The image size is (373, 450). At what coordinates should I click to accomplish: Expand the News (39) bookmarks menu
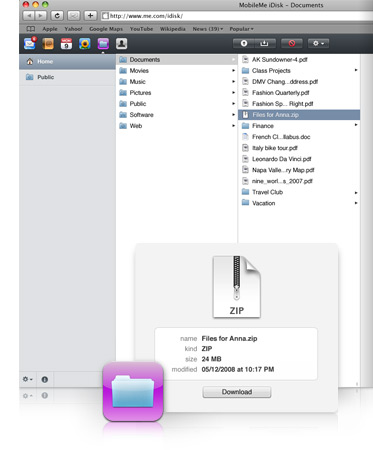coord(208,29)
